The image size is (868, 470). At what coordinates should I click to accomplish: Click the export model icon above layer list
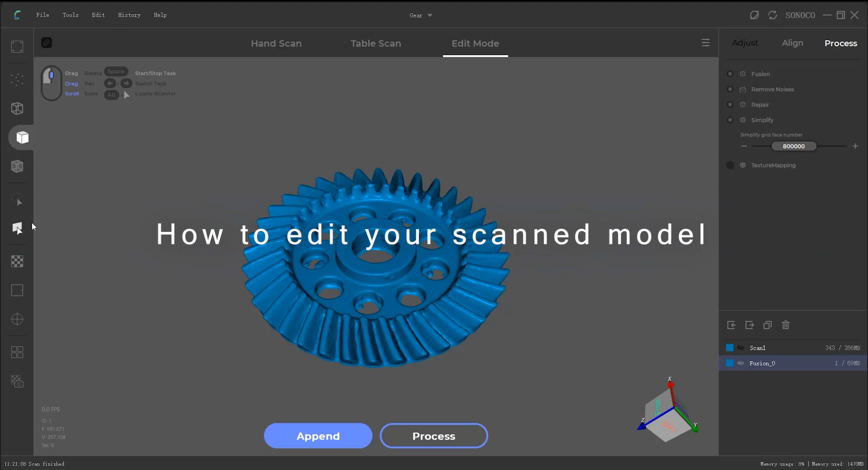pyautogui.click(x=749, y=325)
